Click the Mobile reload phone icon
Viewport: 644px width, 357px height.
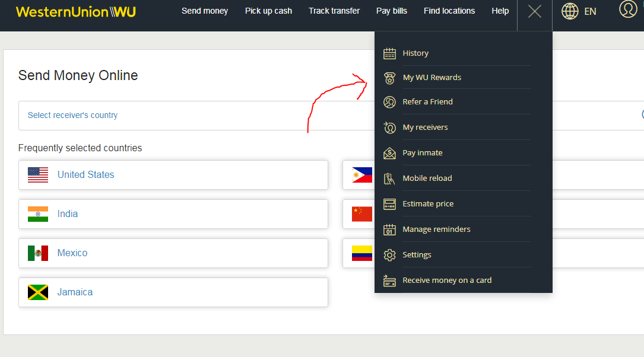(389, 179)
